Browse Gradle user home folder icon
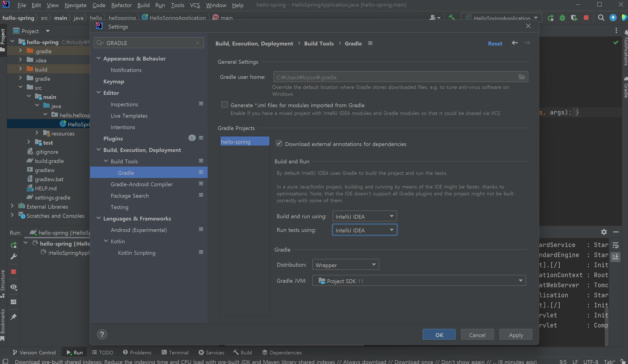Viewport: 628px width, 364px height. point(522,77)
